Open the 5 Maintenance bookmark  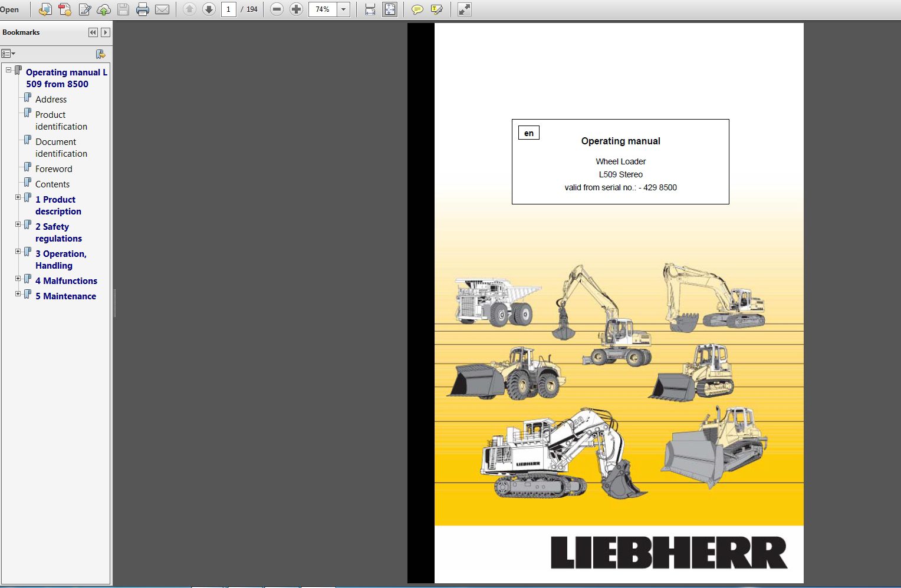coord(65,296)
